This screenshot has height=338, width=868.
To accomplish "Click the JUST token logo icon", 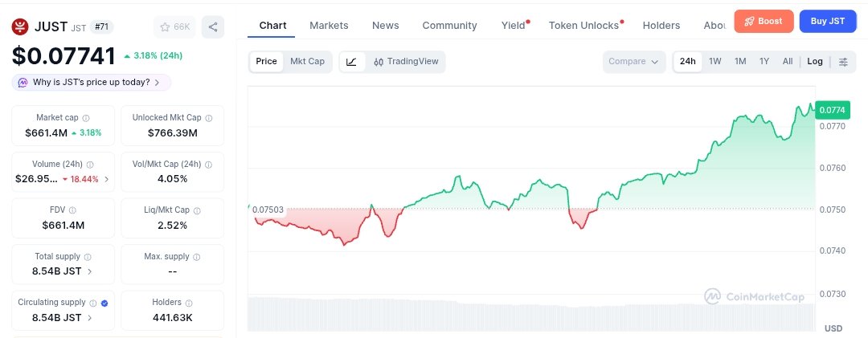I will (20, 26).
